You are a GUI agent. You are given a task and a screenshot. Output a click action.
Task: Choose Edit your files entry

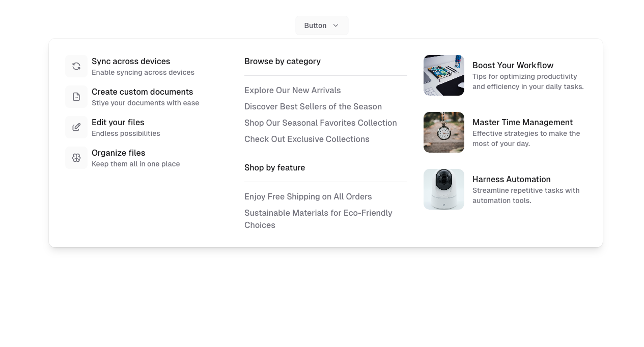(x=118, y=123)
